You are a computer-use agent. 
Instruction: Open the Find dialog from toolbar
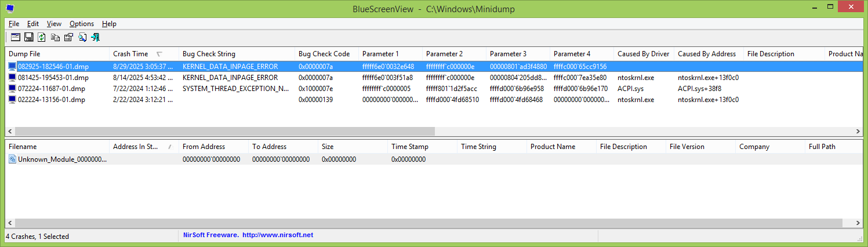click(x=82, y=37)
